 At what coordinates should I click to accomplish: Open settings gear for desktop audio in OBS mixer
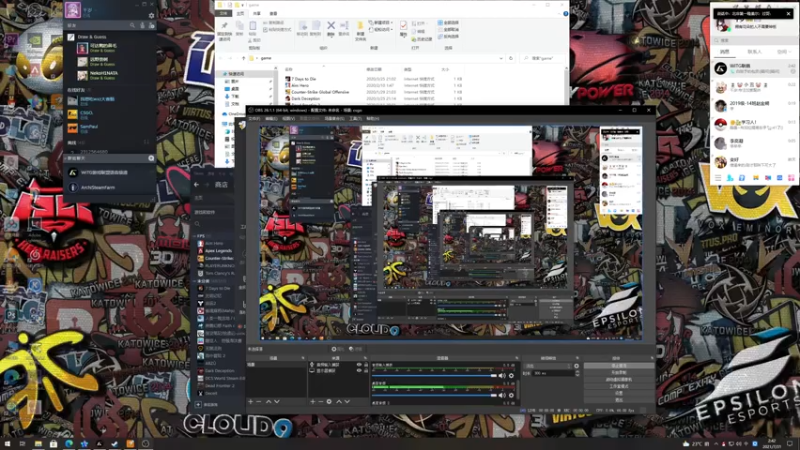pos(511,395)
